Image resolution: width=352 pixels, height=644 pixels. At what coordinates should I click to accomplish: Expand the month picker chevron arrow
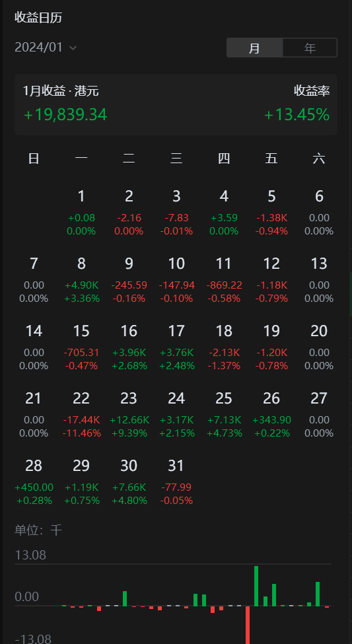73,48
